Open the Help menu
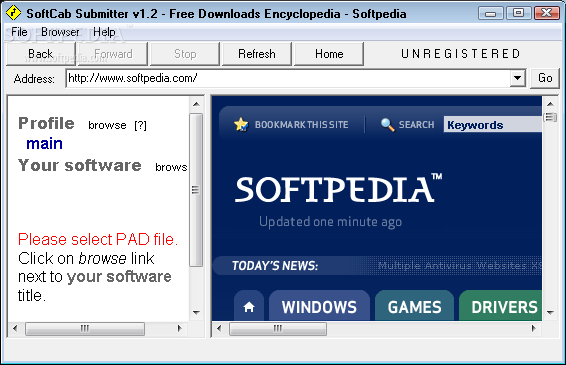 [x=104, y=32]
